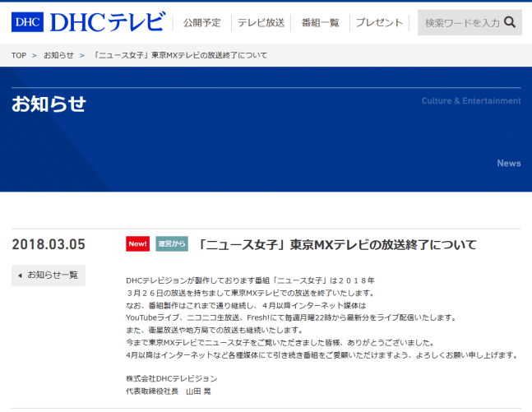
Task: Click the line starting 4月以降はインターネット
Action: pyautogui.click(x=322, y=355)
